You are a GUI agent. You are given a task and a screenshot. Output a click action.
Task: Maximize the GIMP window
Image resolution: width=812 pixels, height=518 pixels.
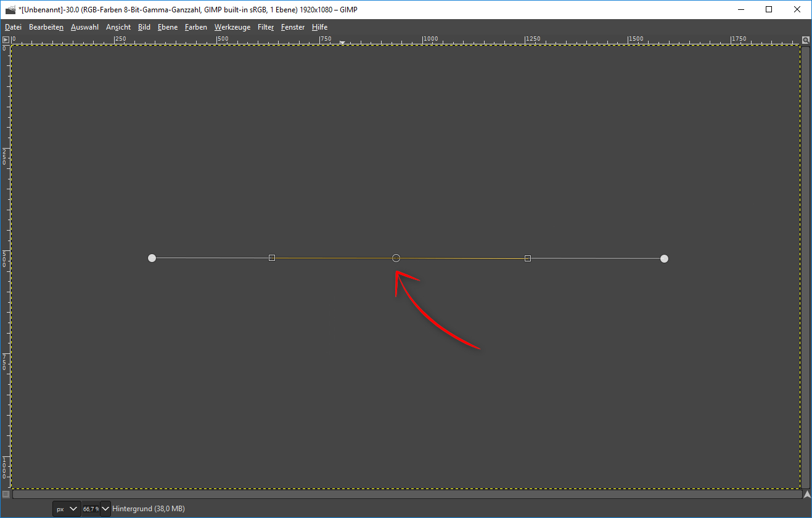coord(769,9)
